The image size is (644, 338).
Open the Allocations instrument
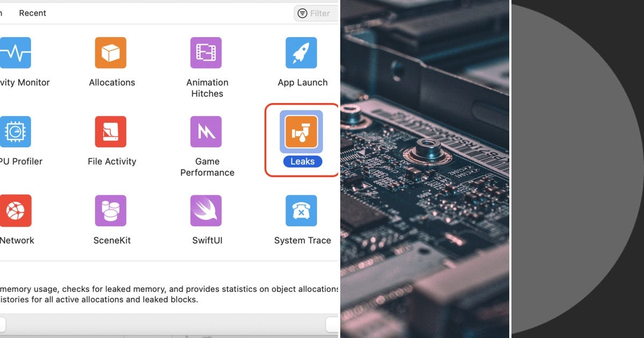112,53
